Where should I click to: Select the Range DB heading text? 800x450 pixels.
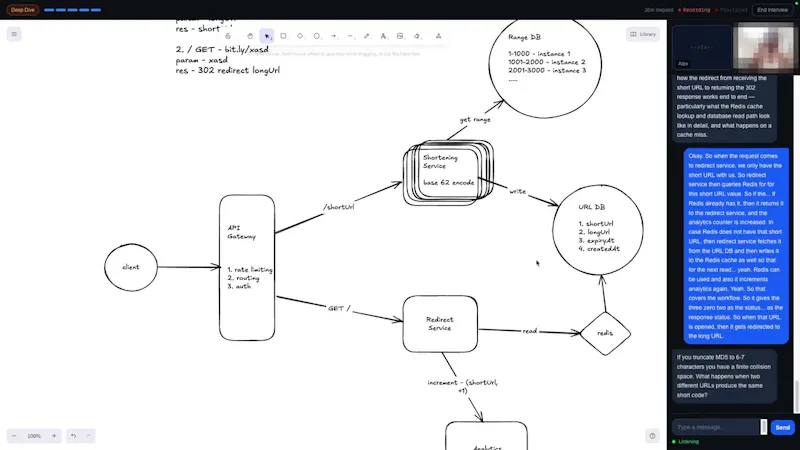[x=524, y=37]
